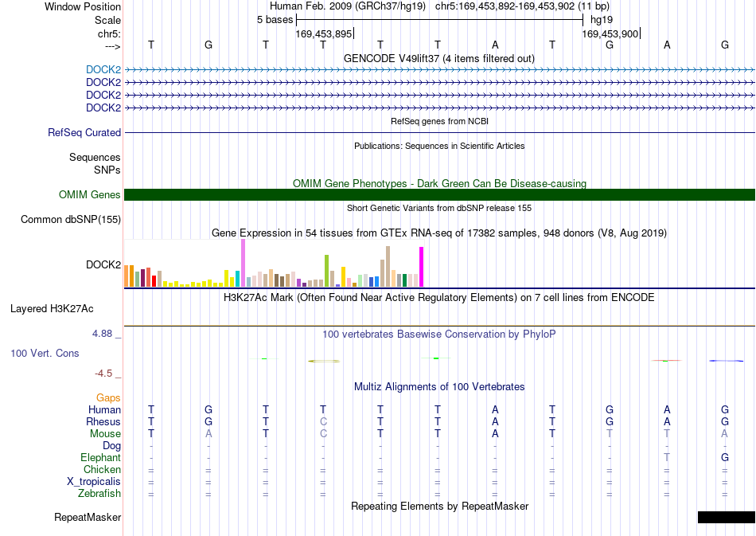Click the 169,453,895 ruler position
The width and height of the screenshot is (756, 536).
pyautogui.click(x=324, y=33)
